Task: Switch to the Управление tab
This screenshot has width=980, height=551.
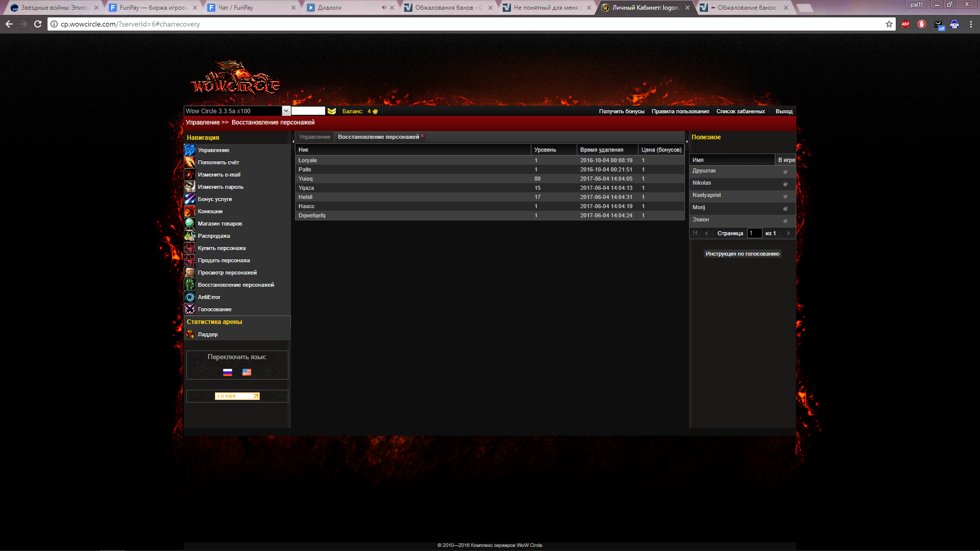Action: pyautogui.click(x=314, y=137)
